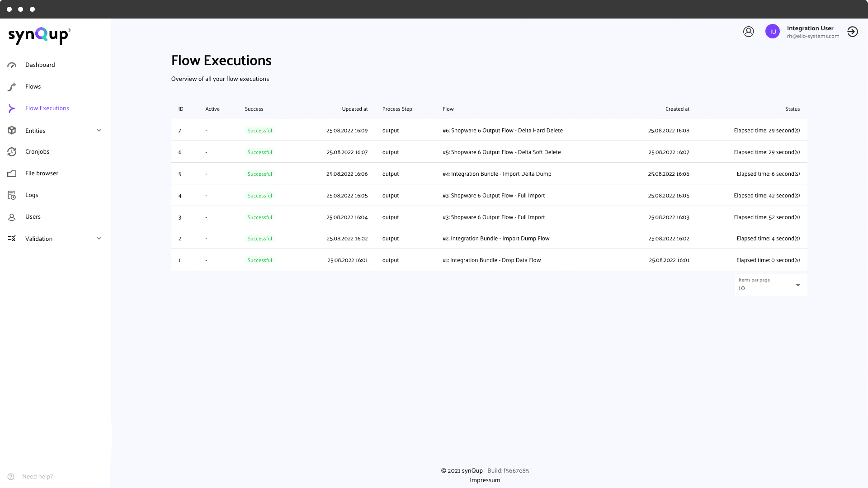Image resolution: width=868 pixels, height=488 pixels.
Task: Click the Entities cube icon
Action: [12, 131]
